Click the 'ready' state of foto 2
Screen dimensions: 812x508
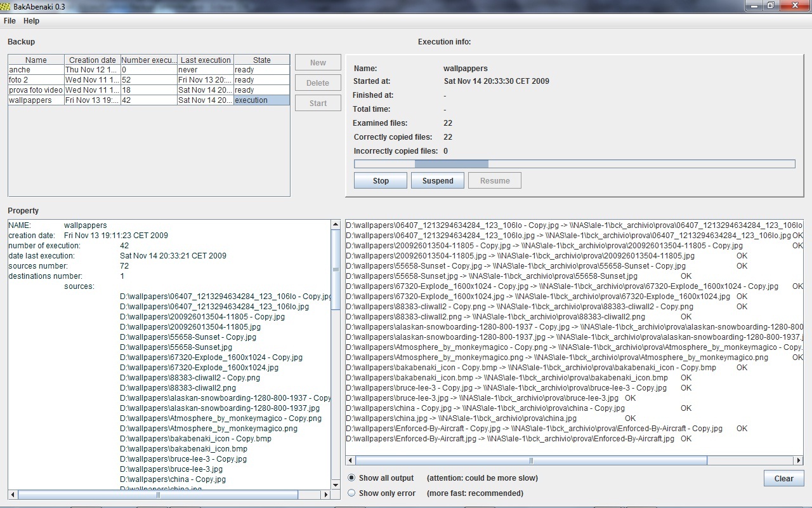[x=261, y=80]
